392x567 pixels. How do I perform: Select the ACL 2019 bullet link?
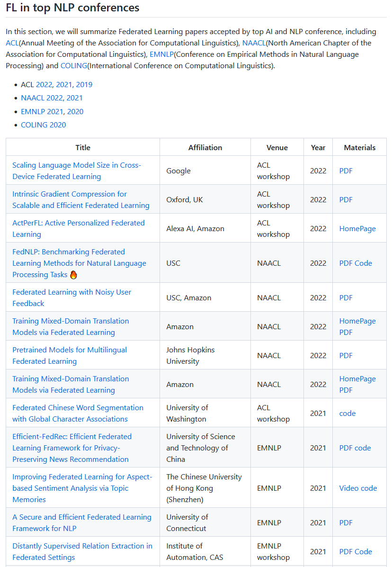[84, 85]
